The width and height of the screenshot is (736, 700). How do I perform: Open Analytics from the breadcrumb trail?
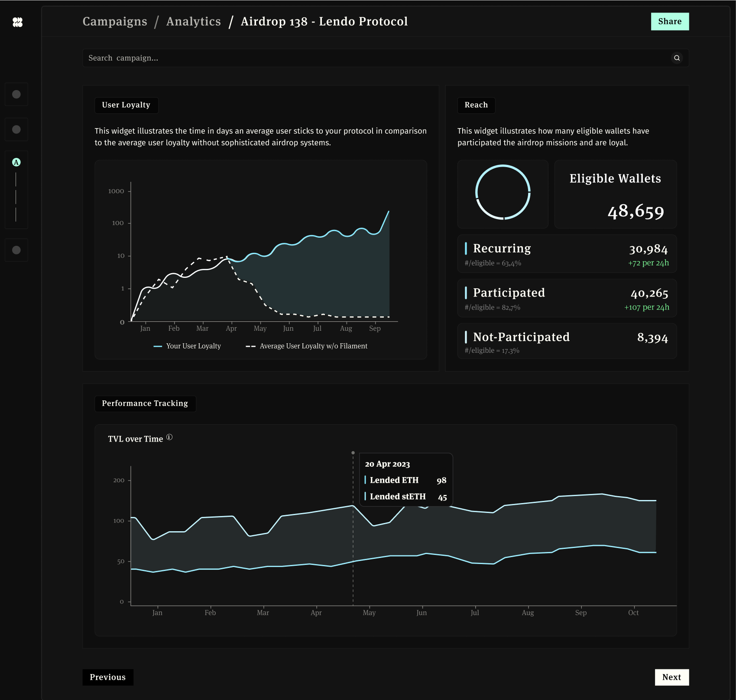(194, 21)
